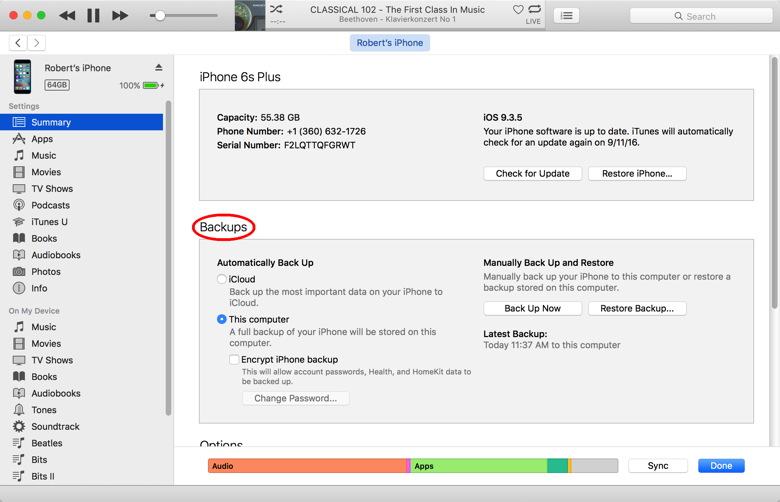Click the Sync button
The image size is (780, 502).
pos(658,466)
